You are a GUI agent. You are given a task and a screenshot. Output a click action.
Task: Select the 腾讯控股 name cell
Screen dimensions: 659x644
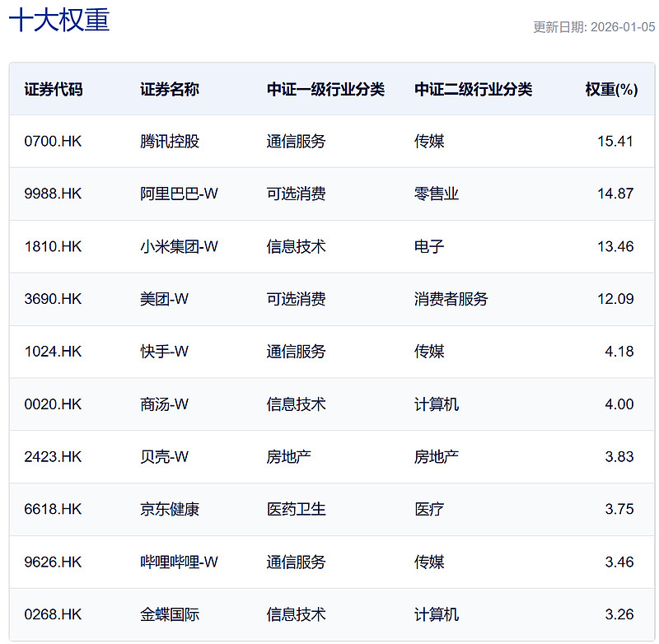tap(170, 141)
